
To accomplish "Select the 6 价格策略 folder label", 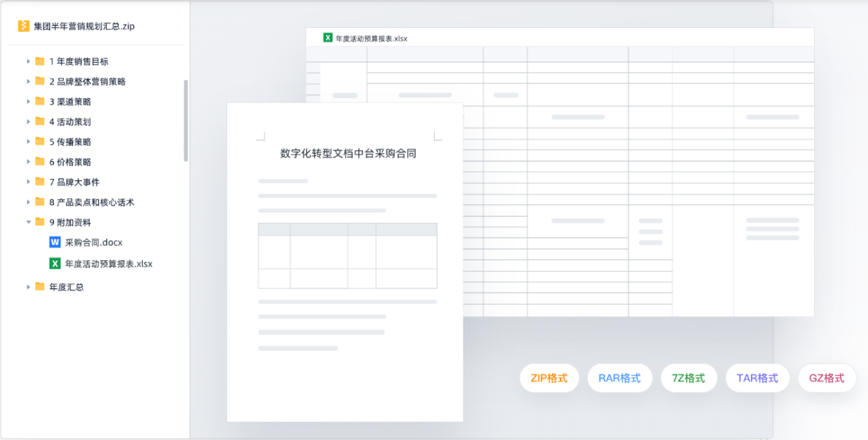I will tap(70, 162).
